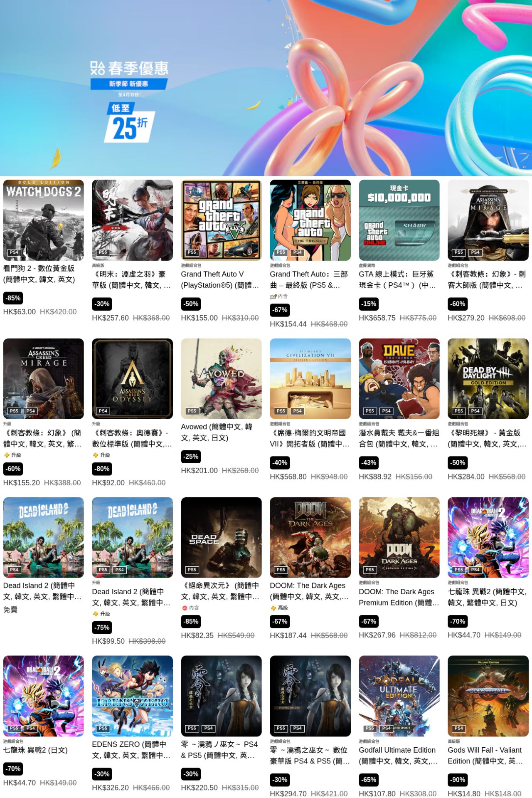532x798 pixels.
Task: Click the Avowed game title link
Action: click(x=217, y=432)
